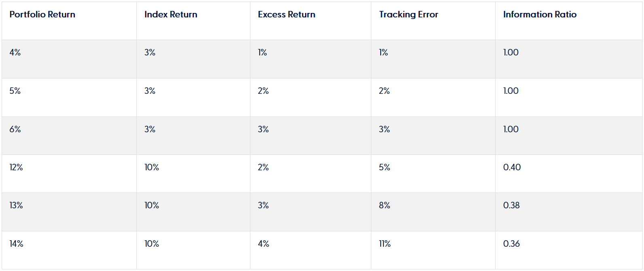The width and height of the screenshot is (644, 271).
Task: Click the 0.36 Information Ratio value
Action: [511, 244]
